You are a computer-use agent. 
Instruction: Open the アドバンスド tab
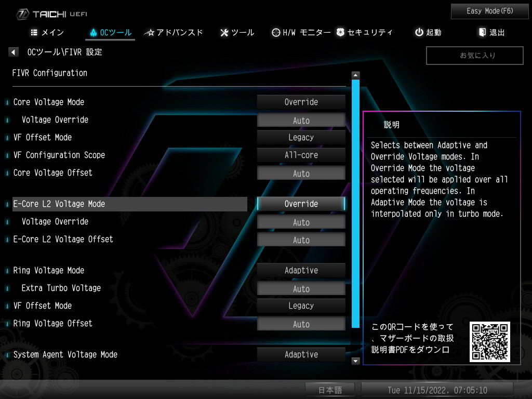pos(174,33)
